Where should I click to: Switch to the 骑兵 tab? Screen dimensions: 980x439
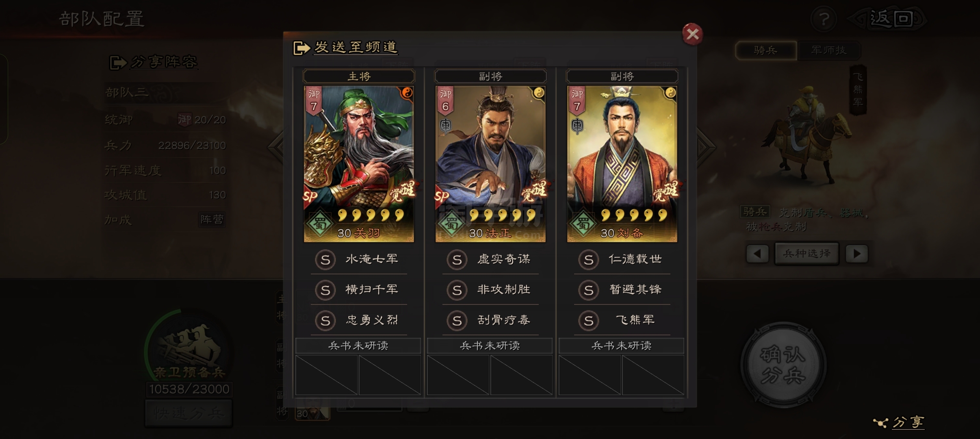click(766, 50)
